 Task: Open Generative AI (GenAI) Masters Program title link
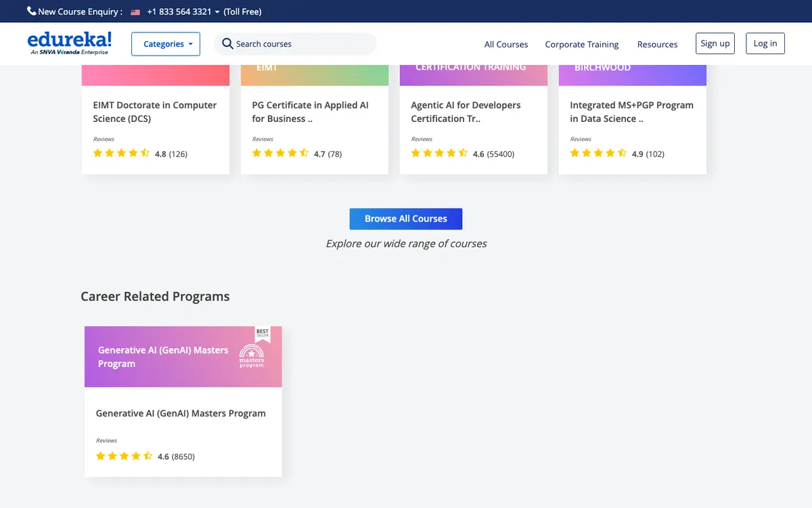click(x=181, y=413)
